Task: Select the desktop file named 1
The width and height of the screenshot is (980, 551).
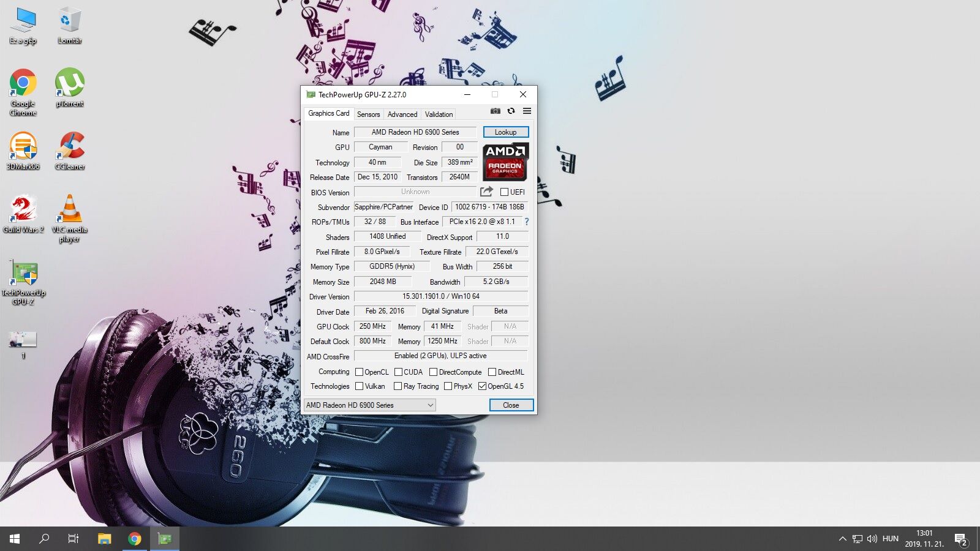Action: [x=23, y=345]
